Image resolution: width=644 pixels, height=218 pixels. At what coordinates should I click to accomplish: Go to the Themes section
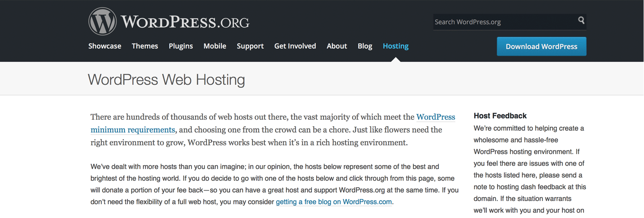point(145,46)
